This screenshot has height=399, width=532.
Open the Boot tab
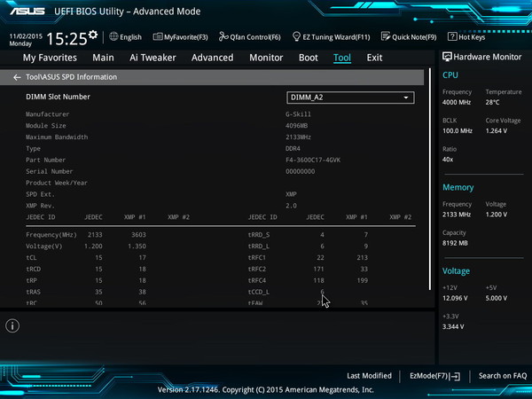[x=309, y=58]
